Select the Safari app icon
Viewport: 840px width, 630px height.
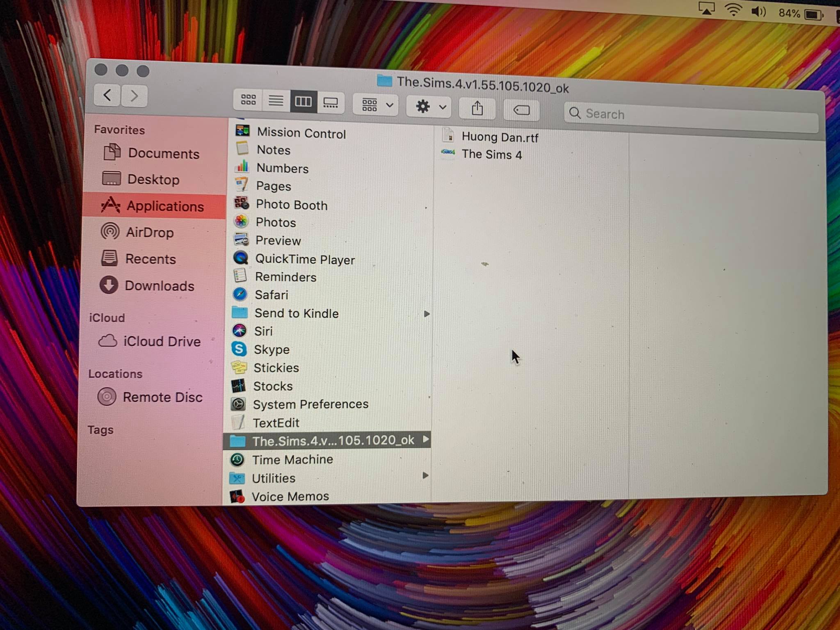tap(240, 294)
